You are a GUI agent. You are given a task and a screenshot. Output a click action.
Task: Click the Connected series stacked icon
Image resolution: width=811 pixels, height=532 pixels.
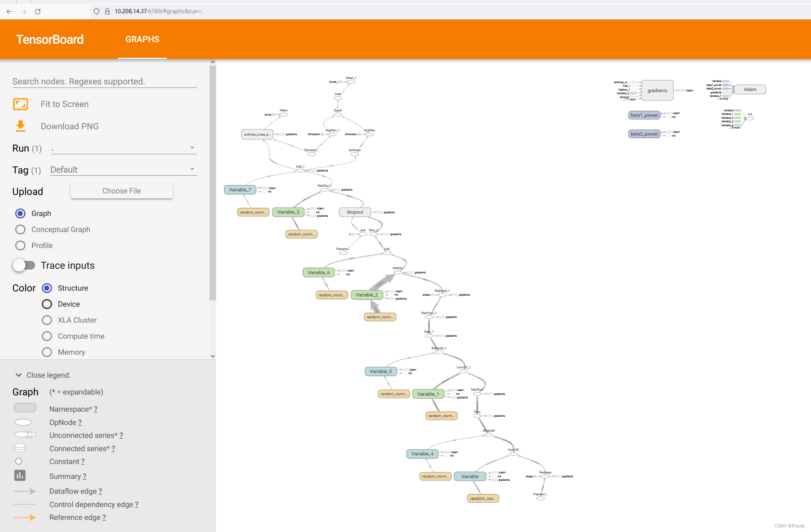pyautogui.click(x=20, y=447)
